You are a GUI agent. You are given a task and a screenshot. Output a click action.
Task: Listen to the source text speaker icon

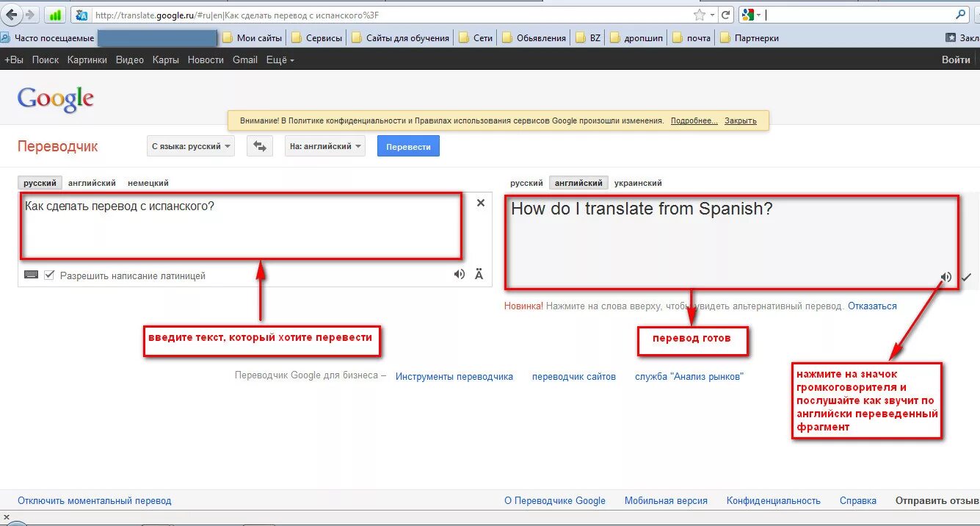click(x=460, y=274)
